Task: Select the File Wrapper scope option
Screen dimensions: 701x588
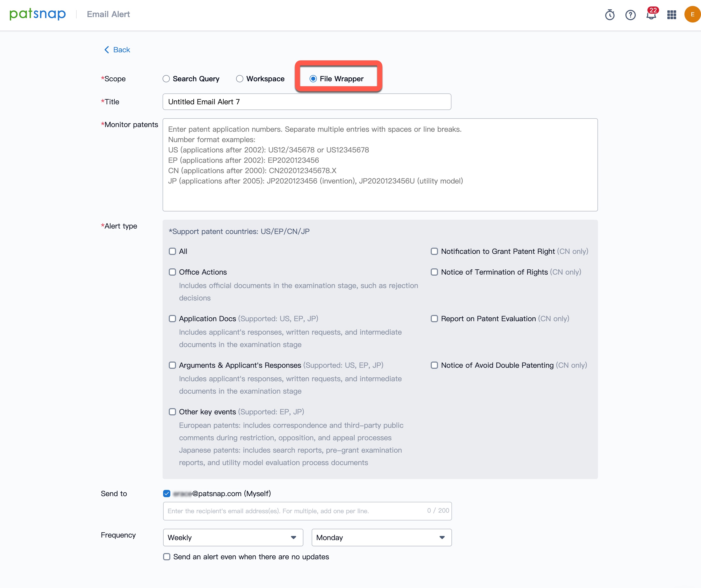Action: tap(313, 79)
